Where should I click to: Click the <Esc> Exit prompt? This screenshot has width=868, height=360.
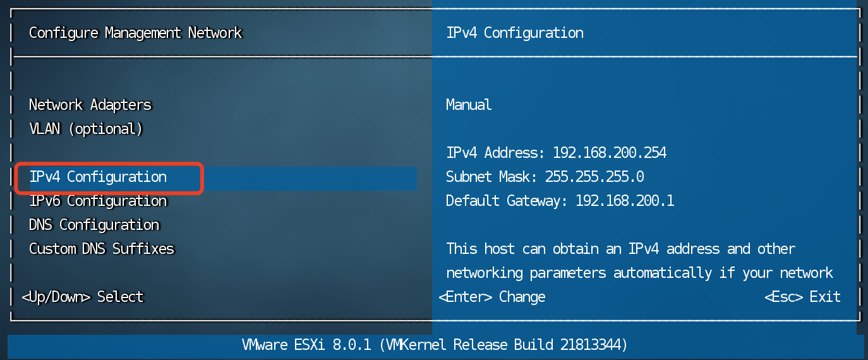[x=802, y=297]
